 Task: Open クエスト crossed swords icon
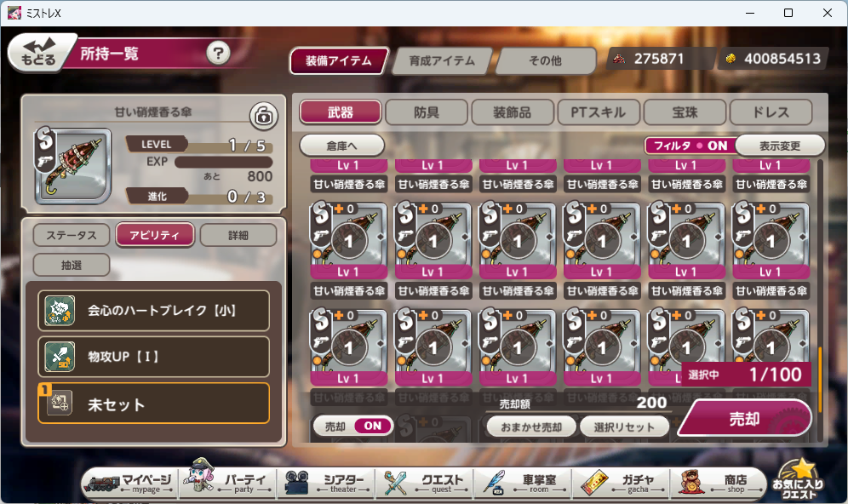pyautogui.click(x=395, y=483)
